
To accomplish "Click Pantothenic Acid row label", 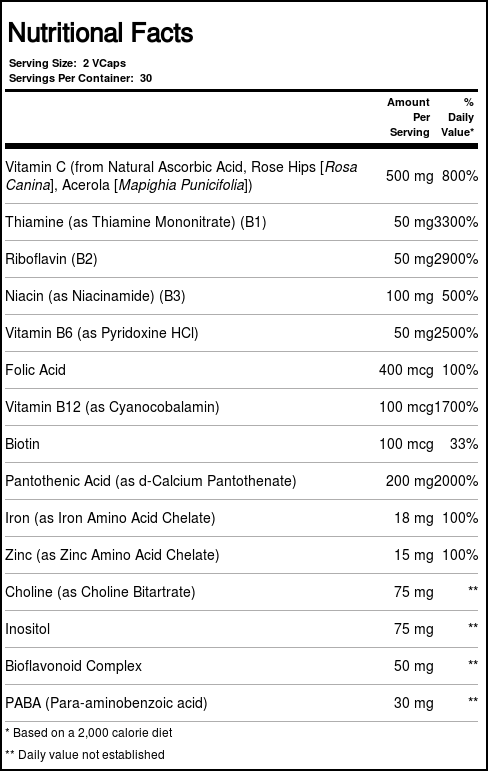I will tap(151, 481).
